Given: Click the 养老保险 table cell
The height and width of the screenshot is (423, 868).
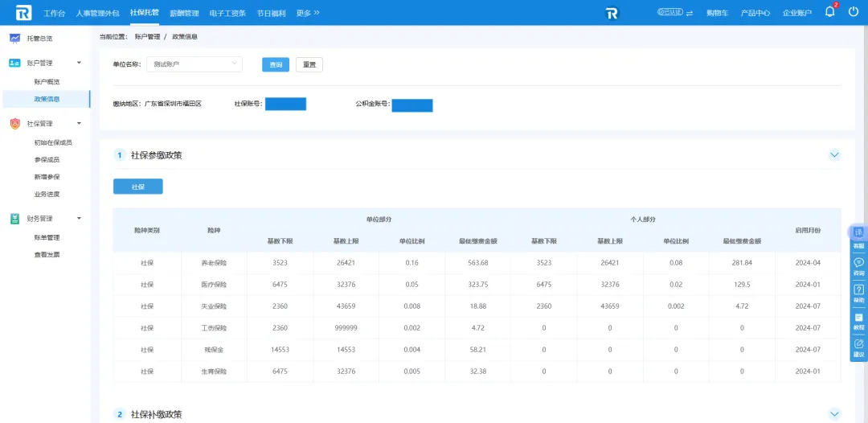Looking at the screenshot, I should (214, 263).
